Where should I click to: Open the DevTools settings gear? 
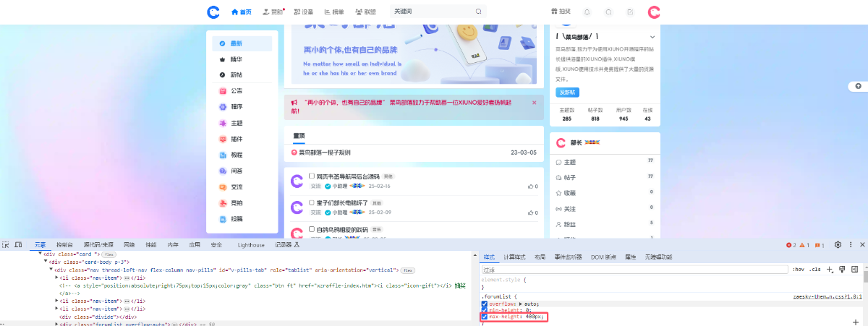click(x=838, y=245)
